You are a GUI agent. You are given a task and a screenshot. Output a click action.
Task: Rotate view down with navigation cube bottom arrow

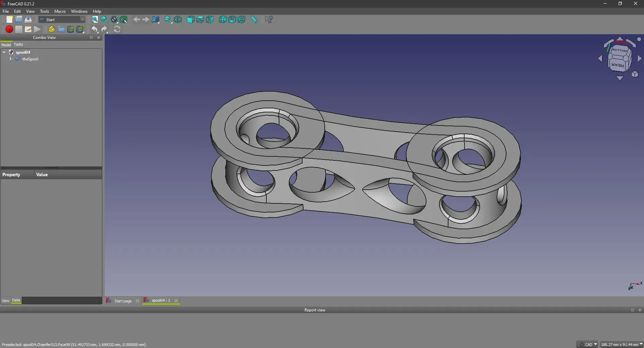click(620, 78)
